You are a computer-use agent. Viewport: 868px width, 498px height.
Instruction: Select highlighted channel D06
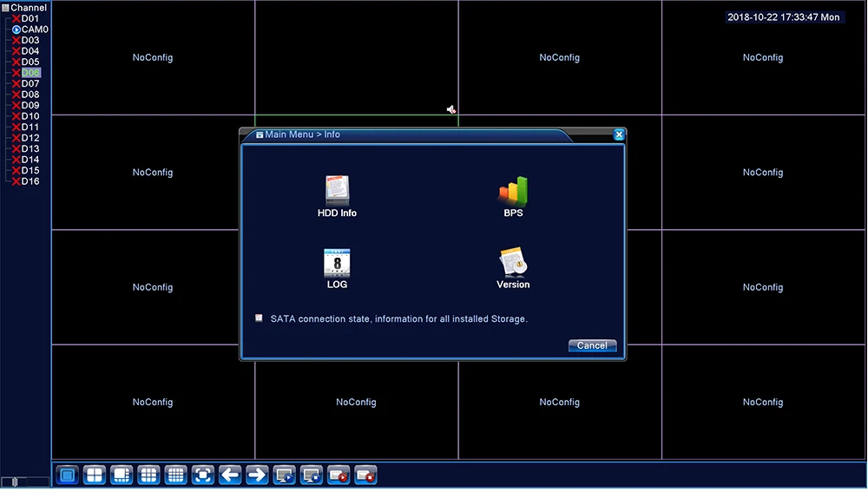point(30,73)
